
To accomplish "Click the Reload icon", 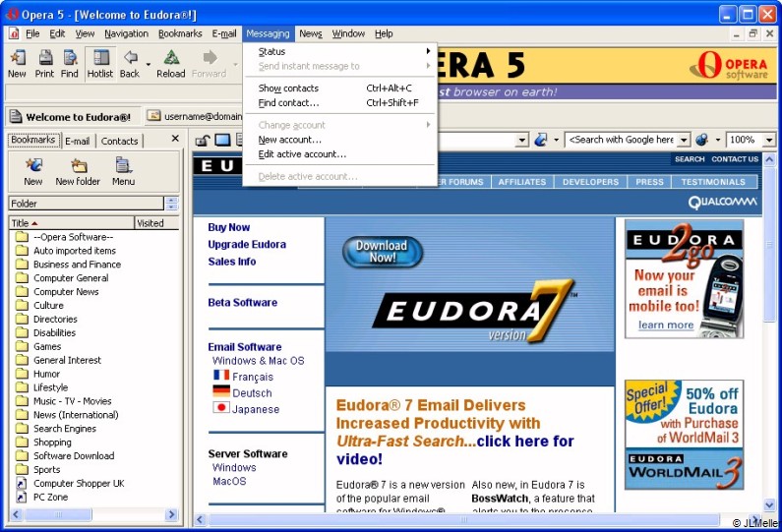I will pyautogui.click(x=171, y=58).
